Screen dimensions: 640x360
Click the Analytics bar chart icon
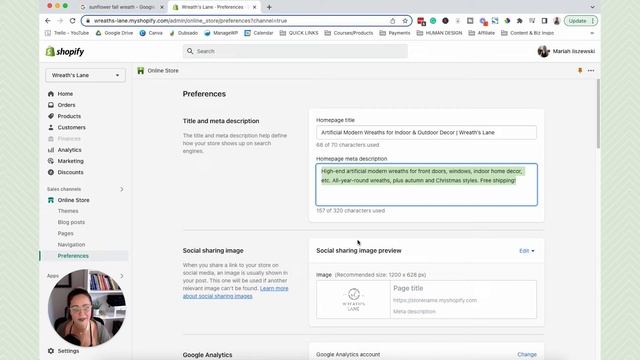51,150
